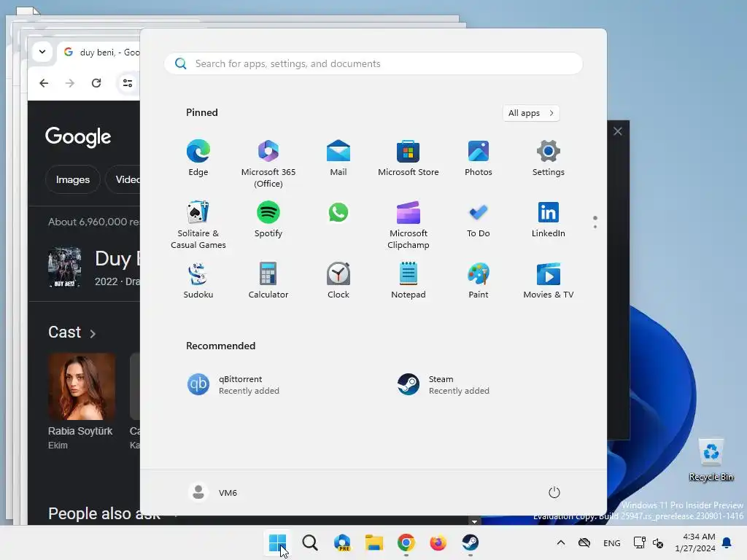Click the Google logo in Chrome
Screen dimensions: 747x560
78,137
